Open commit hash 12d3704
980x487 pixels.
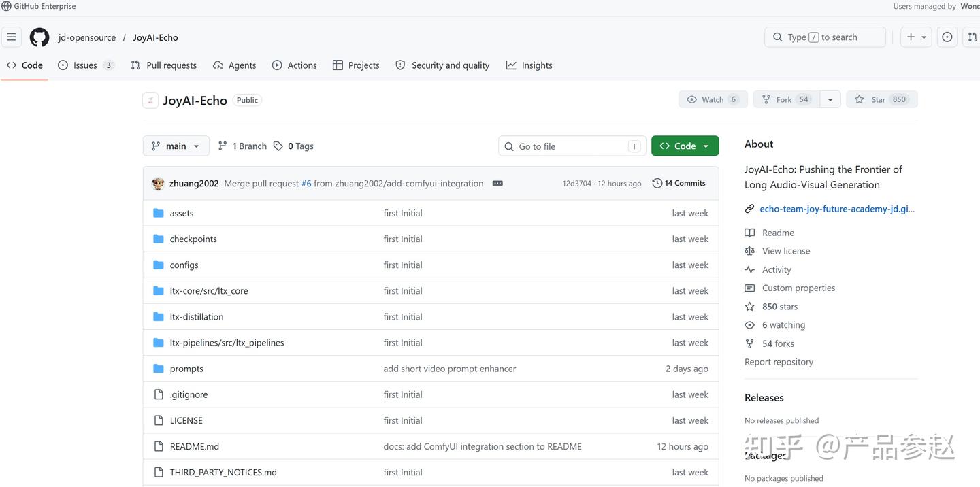point(576,184)
